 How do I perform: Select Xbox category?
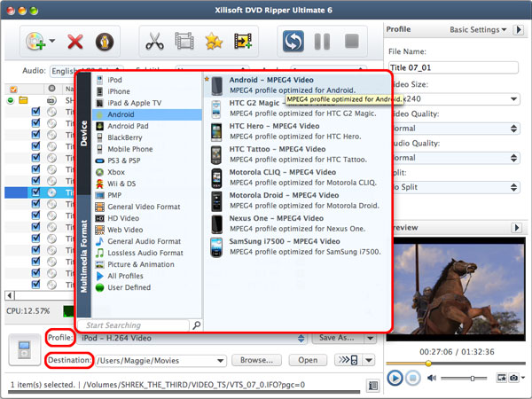147,172
